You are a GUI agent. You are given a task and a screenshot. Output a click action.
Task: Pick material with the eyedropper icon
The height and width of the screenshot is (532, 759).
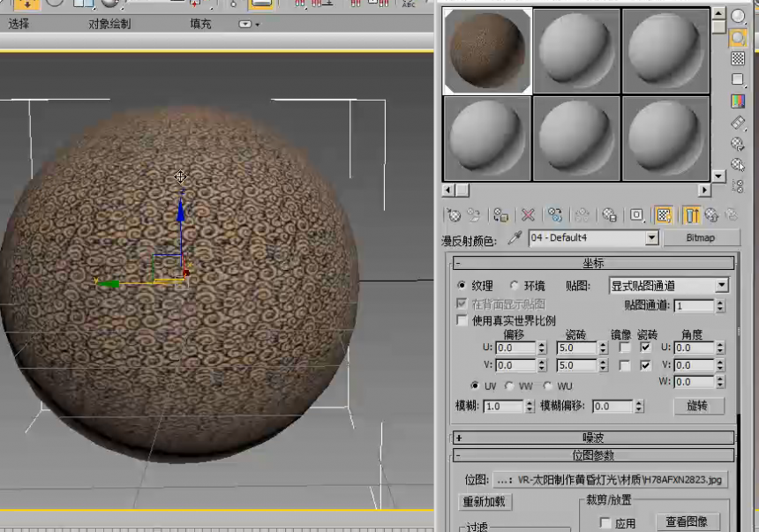[x=515, y=237]
